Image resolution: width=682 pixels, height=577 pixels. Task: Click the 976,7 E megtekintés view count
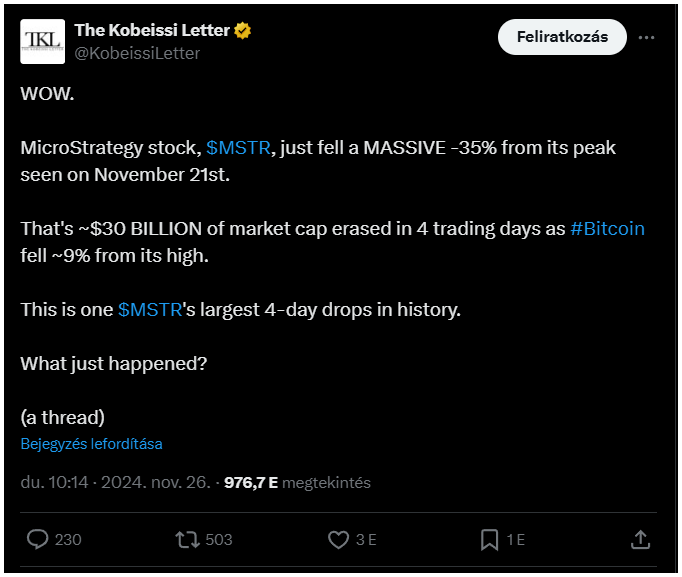pos(297,483)
